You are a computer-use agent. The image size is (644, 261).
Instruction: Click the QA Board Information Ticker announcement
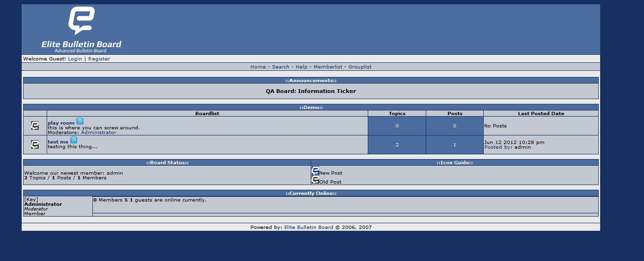311,91
